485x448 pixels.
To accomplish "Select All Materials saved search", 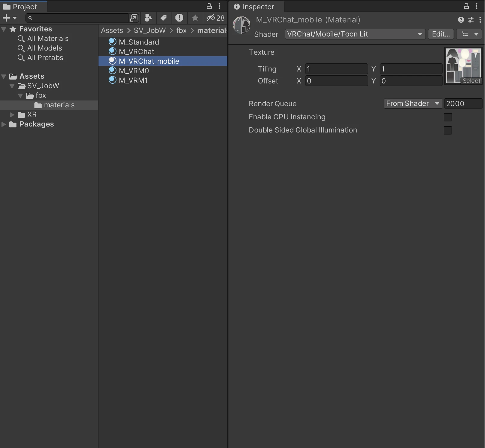I will pos(48,39).
